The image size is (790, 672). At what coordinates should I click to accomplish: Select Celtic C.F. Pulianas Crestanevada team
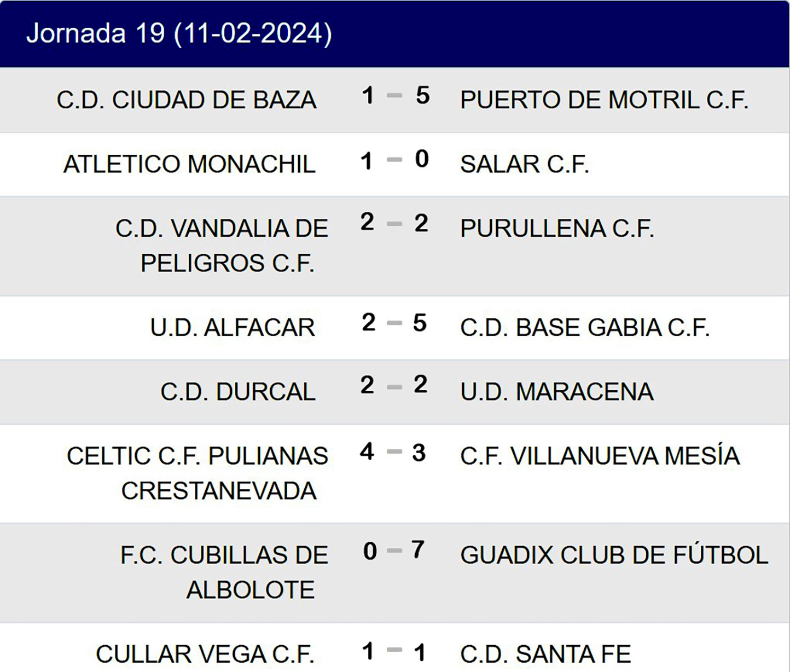pyautogui.click(x=197, y=473)
